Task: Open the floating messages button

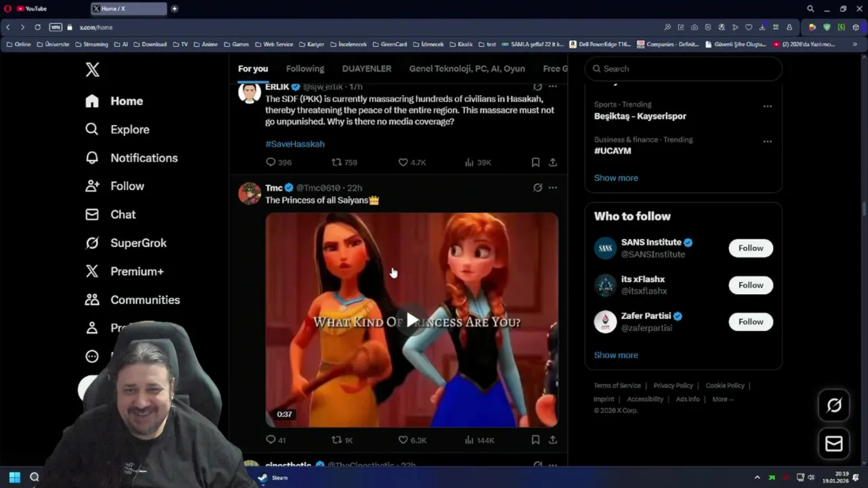Action: 834,444
